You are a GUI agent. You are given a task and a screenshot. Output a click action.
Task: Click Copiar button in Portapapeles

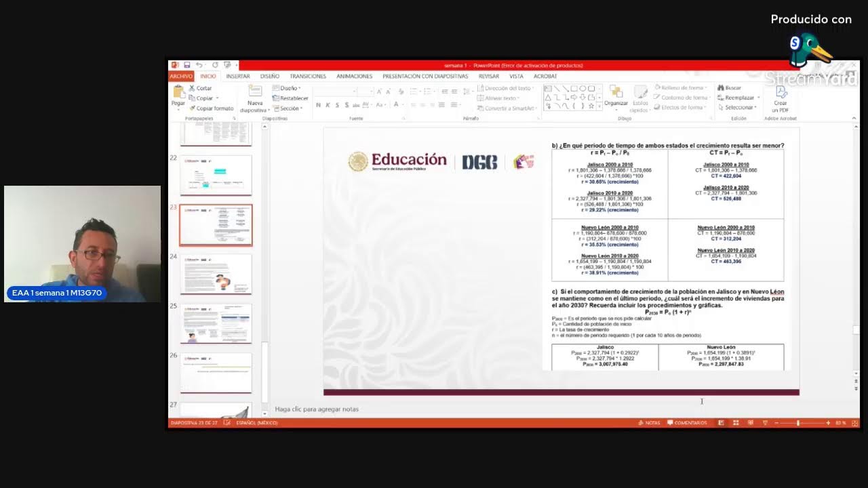202,98
